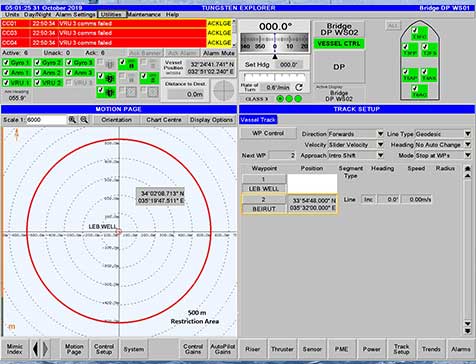The width and height of the screenshot is (476, 364).
Task: Click the alarm list scrollbar
Action: pos(234,33)
